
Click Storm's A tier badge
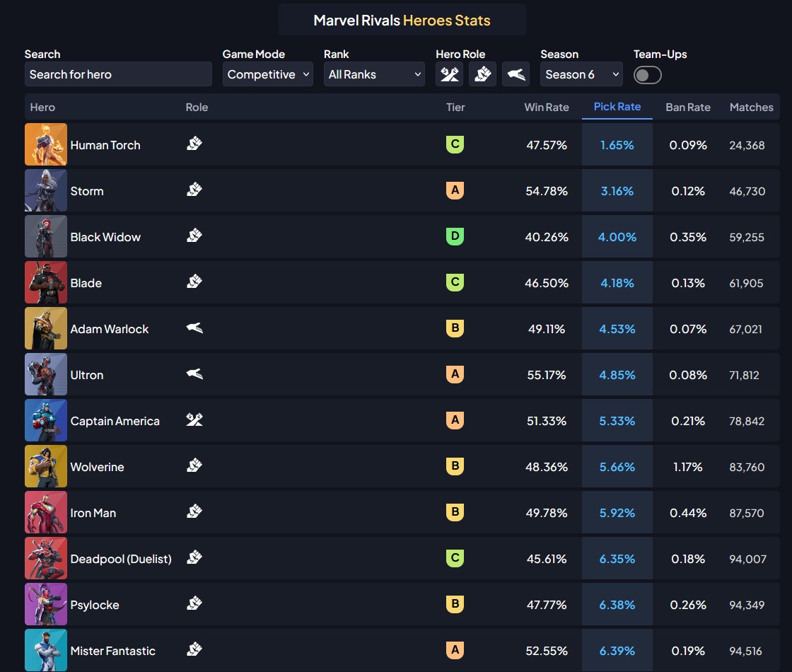click(455, 190)
